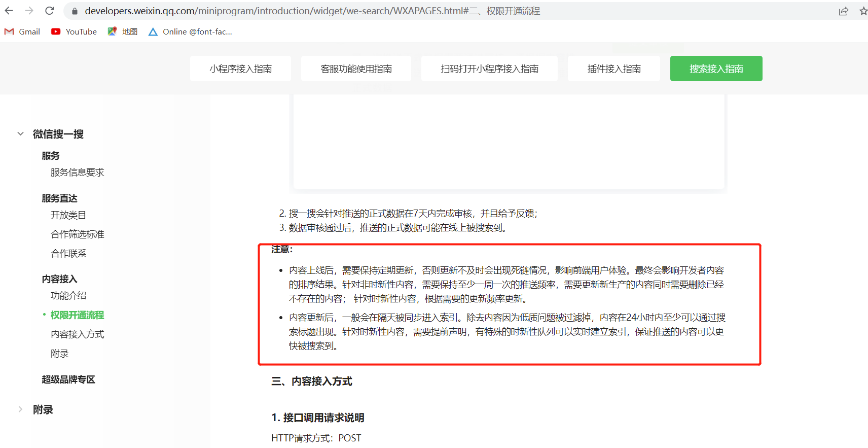The width and height of the screenshot is (868, 448).
Task: Click the browser forward arrow
Action: click(x=29, y=11)
